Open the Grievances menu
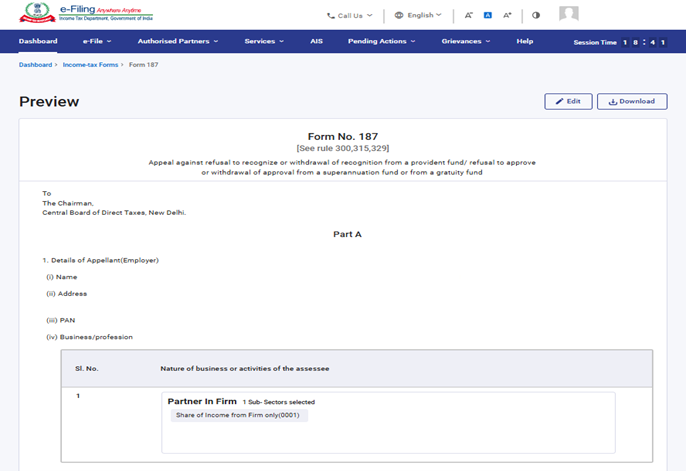Image resolution: width=686 pixels, height=471 pixels. point(466,42)
